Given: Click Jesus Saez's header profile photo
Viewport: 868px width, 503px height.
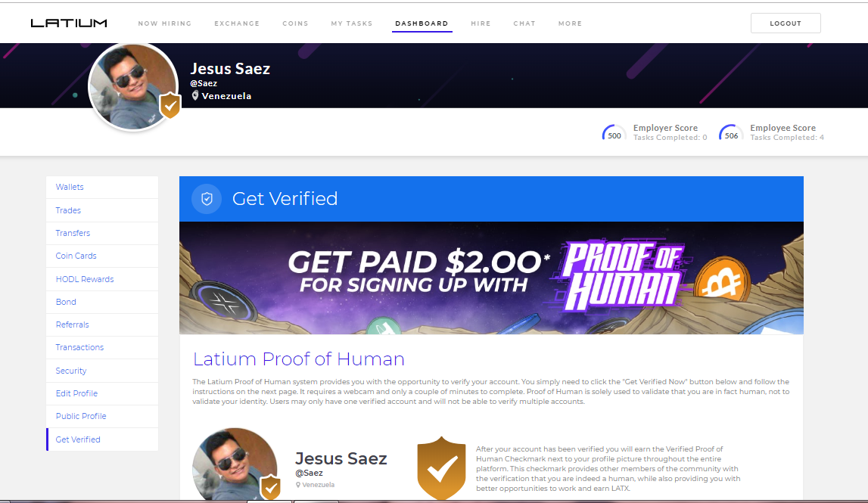Looking at the screenshot, I should tap(133, 87).
